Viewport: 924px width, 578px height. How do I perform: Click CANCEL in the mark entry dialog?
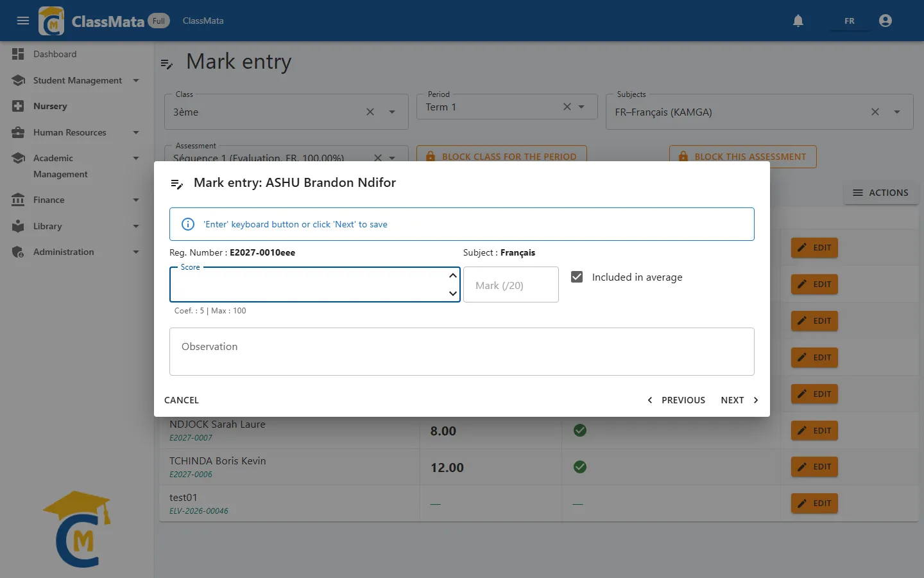coord(182,400)
